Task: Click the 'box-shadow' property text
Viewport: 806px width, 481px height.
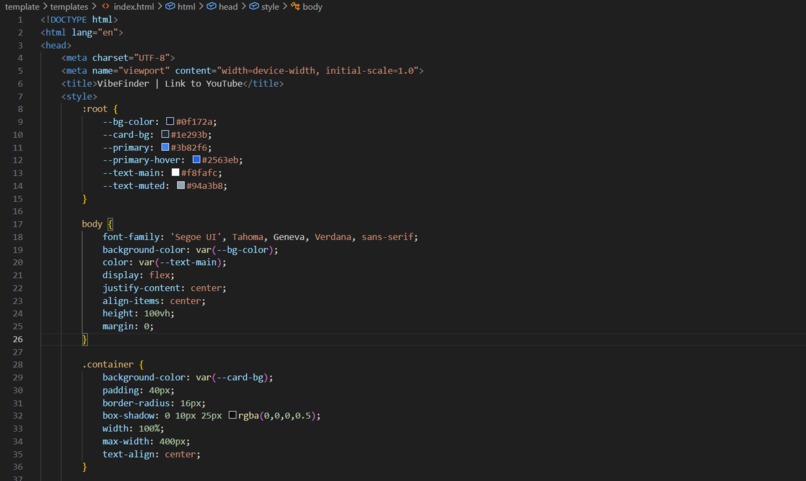Action: click(x=131, y=415)
